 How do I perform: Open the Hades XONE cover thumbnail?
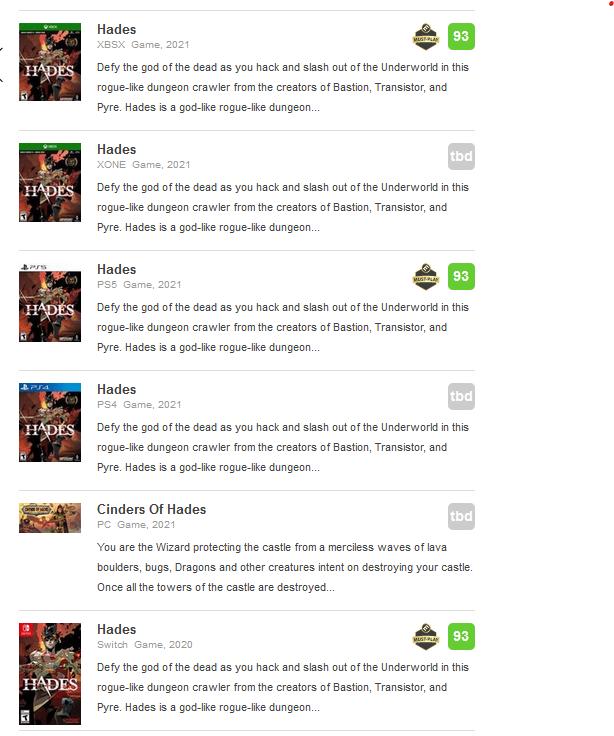(50, 182)
